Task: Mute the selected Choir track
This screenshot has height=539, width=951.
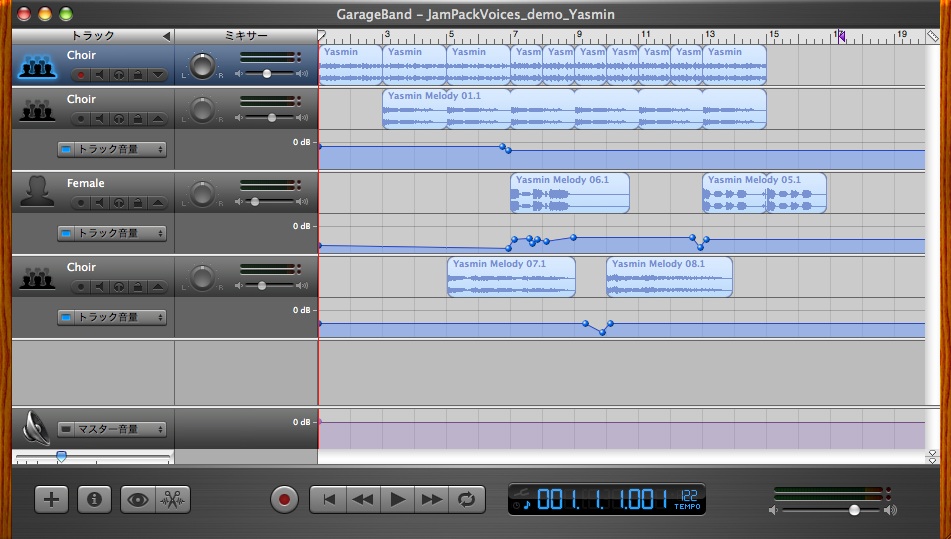Action: 99,75
